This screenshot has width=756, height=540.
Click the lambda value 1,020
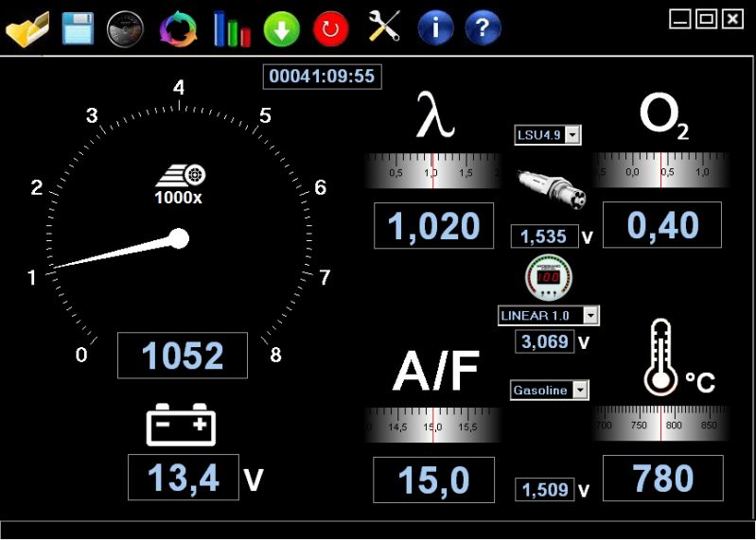tap(434, 225)
